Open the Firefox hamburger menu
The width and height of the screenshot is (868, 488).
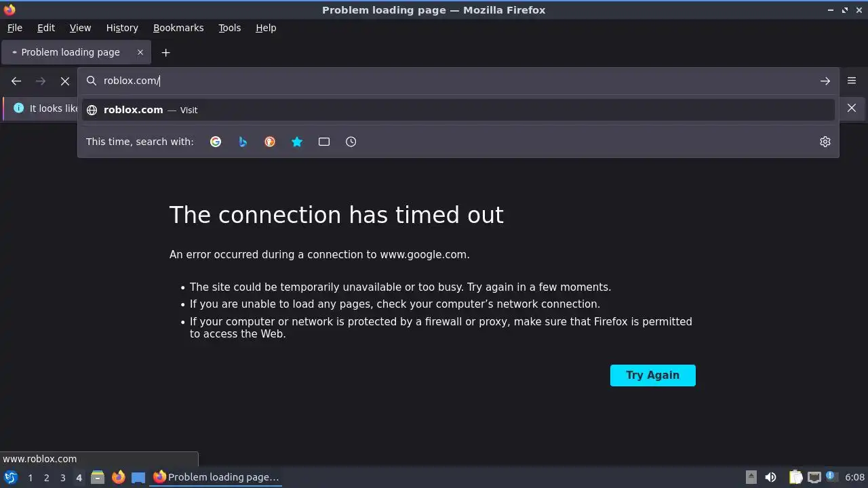[852, 81]
